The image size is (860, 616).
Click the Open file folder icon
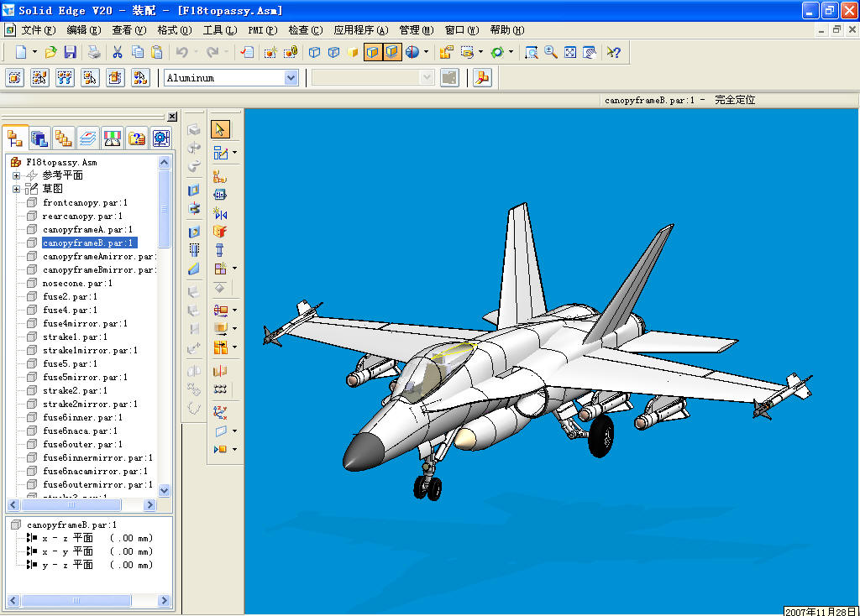click(50, 52)
